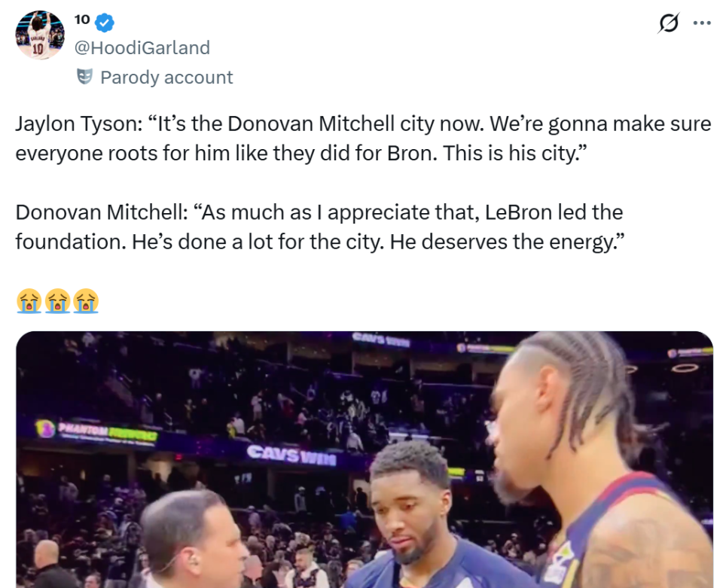The height and width of the screenshot is (588, 723).
Task: Click the "CAVS WIN" banner in the video
Action: (291, 453)
